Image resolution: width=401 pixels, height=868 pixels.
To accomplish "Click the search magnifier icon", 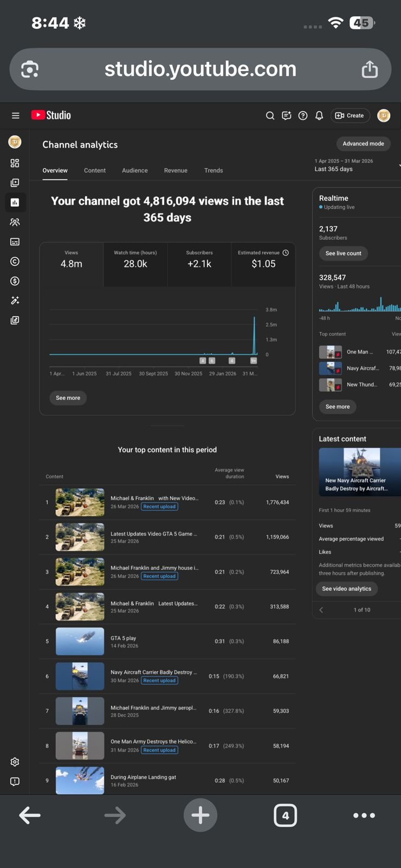I will [270, 116].
